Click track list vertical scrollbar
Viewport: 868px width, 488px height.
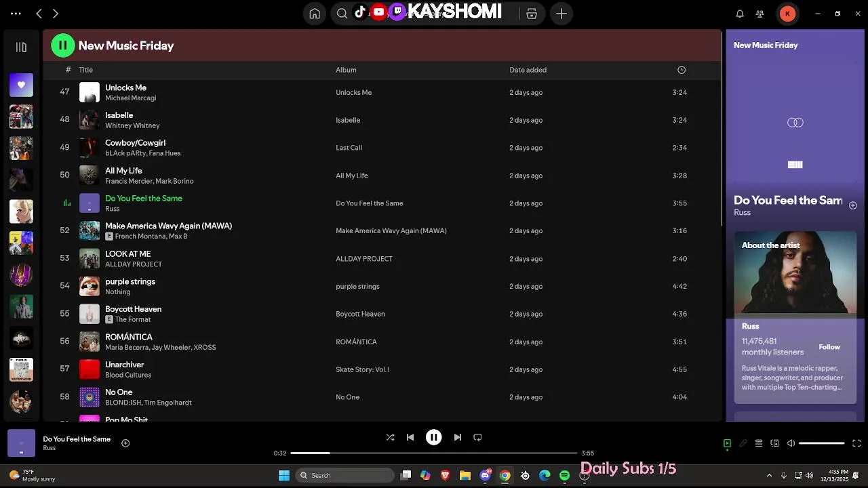pyautogui.click(x=723, y=129)
